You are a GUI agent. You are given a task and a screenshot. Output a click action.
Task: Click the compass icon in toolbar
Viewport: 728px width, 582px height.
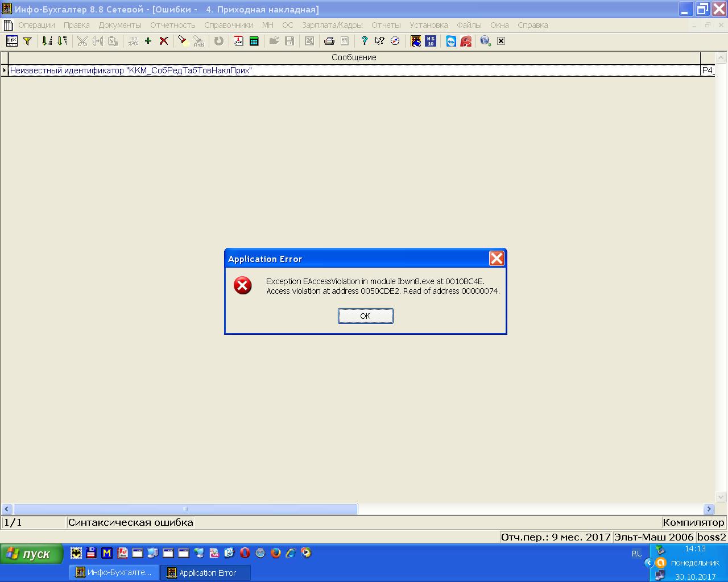[395, 41]
